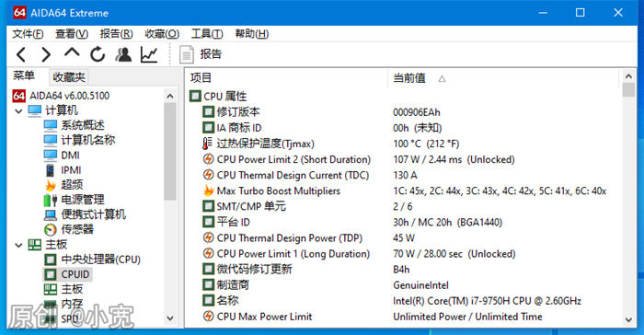Click the 微代码修订更新 row label
Screen dimensions: 644x335
254,270
